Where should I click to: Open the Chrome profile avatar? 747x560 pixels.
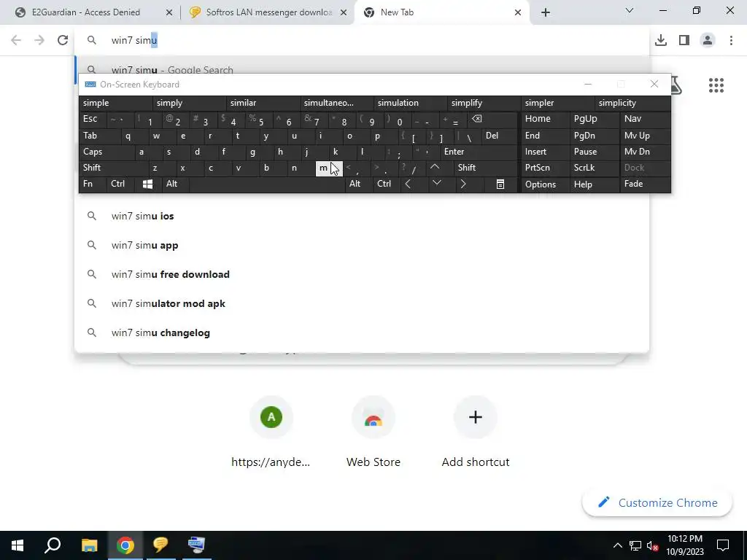click(x=708, y=40)
